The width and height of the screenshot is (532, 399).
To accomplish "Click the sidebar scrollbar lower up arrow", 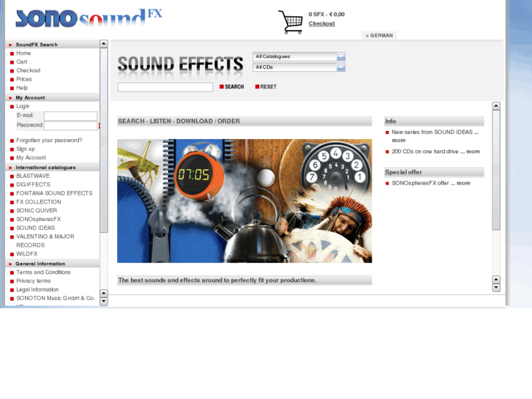I will click(x=104, y=293).
